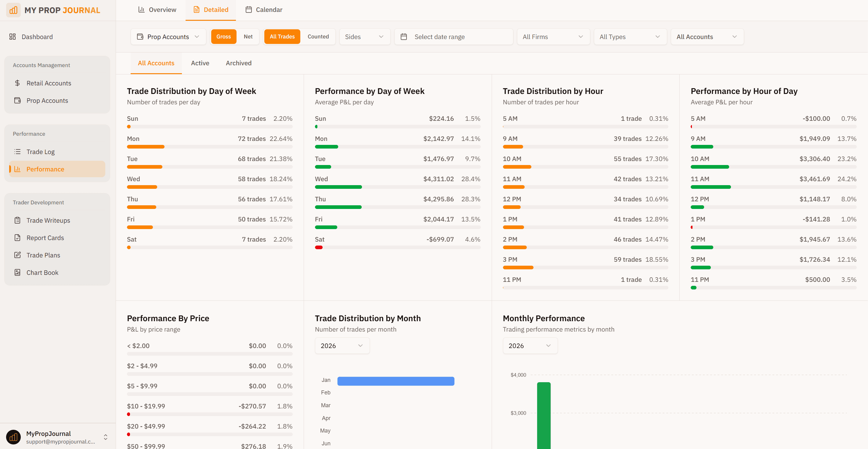The height and width of the screenshot is (449, 868).
Task: Open the Trade Log page
Action: pos(57,152)
